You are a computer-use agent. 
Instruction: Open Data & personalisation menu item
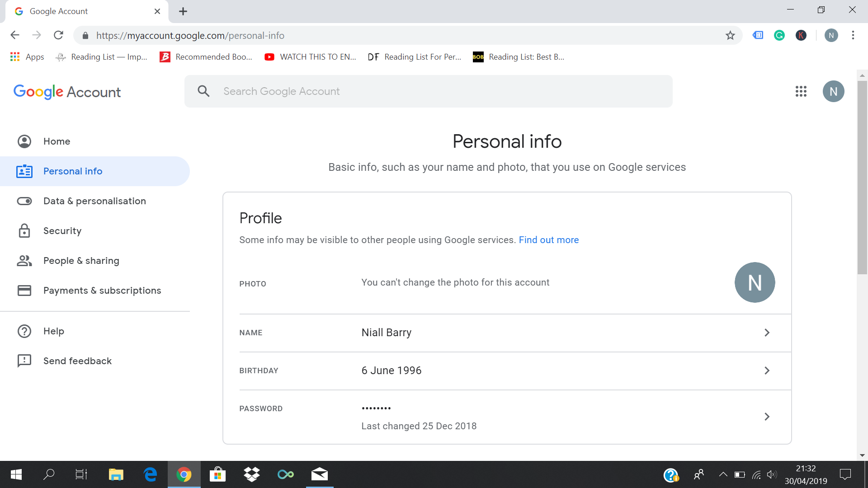coord(94,201)
